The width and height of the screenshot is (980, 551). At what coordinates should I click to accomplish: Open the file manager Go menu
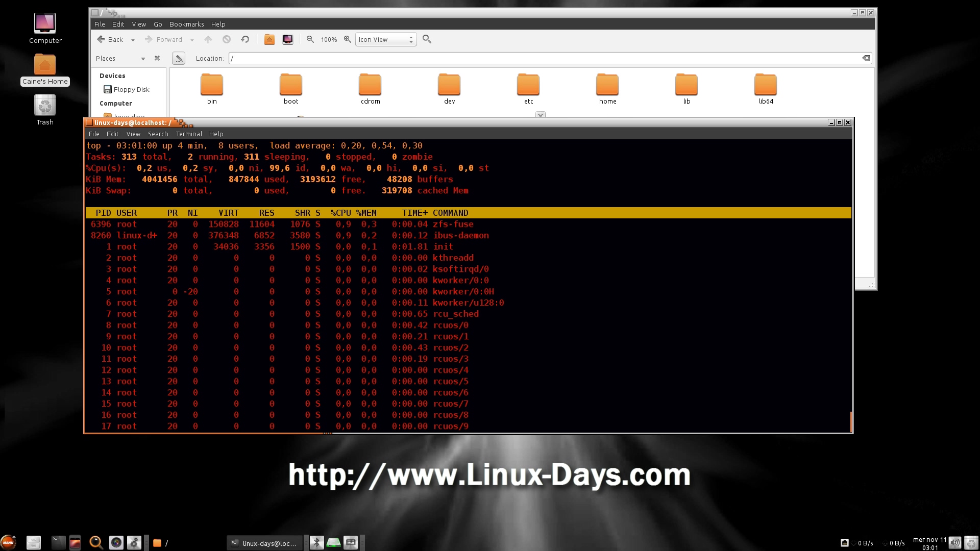tap(158, 24)
